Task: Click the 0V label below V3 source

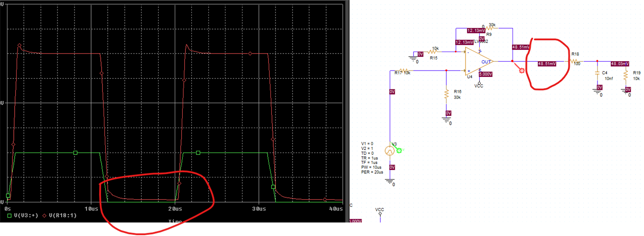Action: coord(392,167)
